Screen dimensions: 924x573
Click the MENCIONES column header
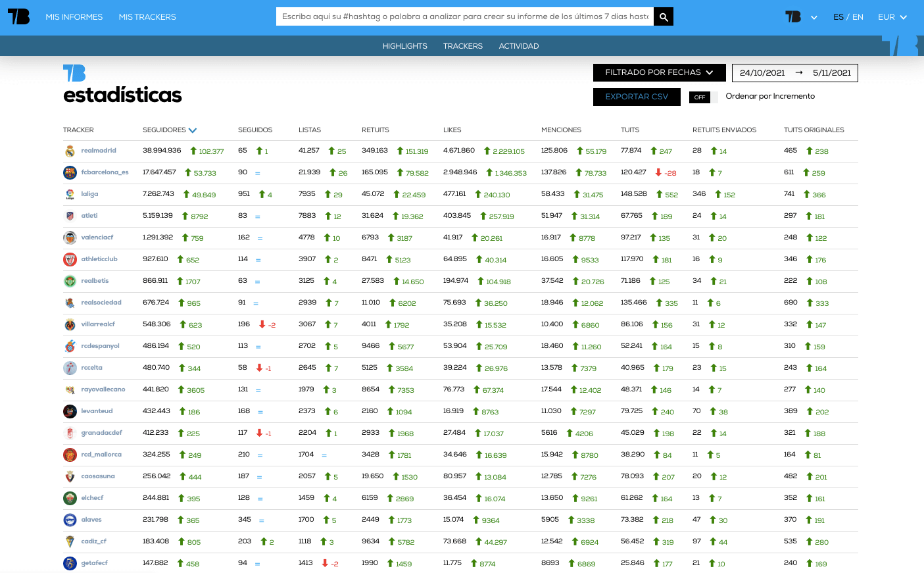click(x=561, y=130)
